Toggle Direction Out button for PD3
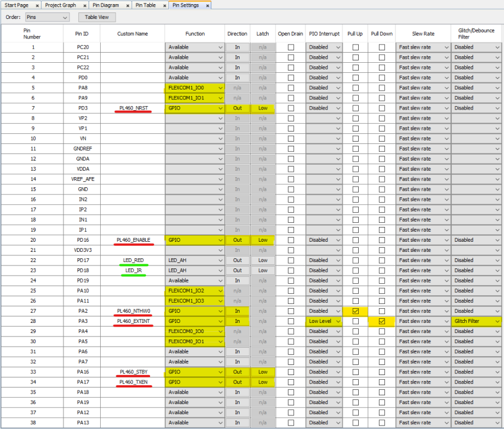Image resolution: width=504 pixels, height=429 pixels. 238,108
